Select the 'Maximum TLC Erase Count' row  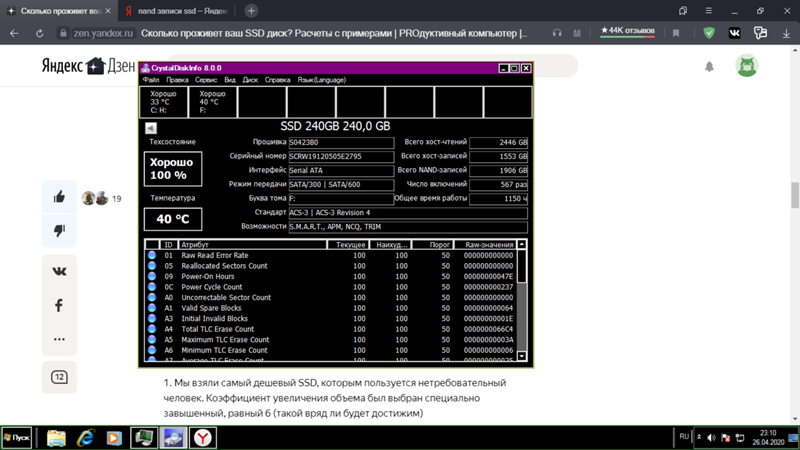(330, 340)
